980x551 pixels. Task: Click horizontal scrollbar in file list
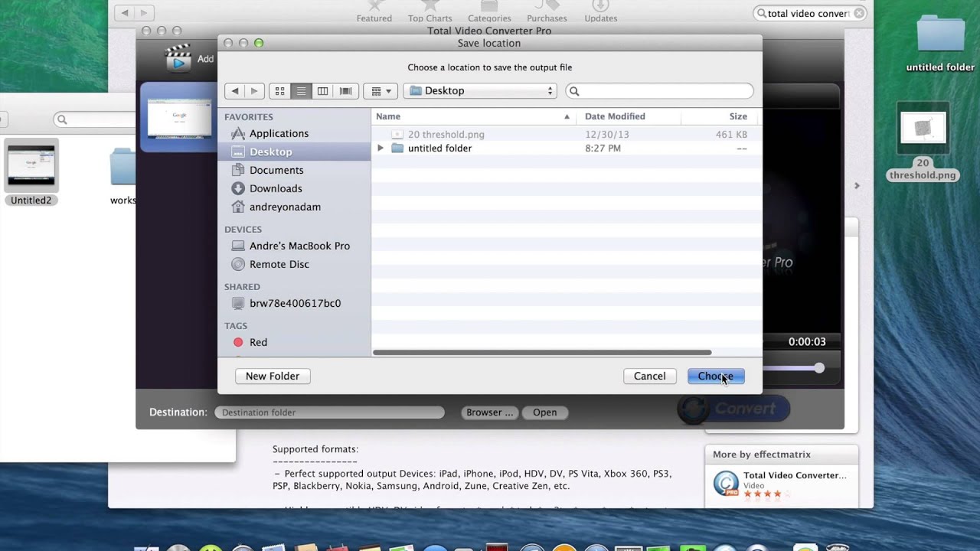pyautogui.click(x=542, y=353)
